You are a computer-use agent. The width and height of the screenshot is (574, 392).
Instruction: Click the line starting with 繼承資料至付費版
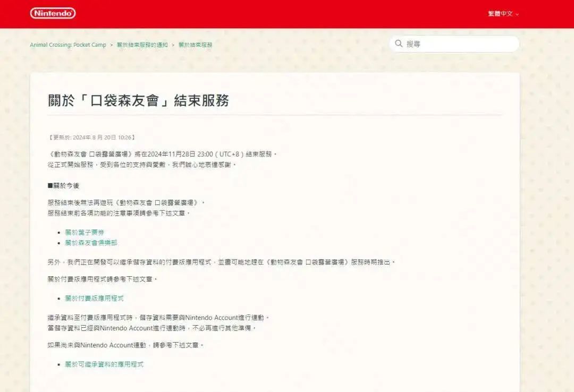(158, 317)
